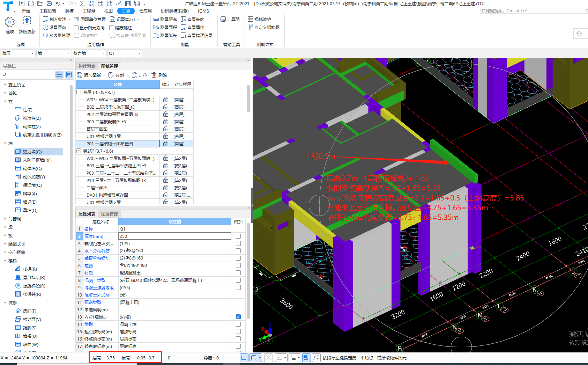588x365 pixels.
Task: Select 测量面积 tool
Action: tap(165, 27)
